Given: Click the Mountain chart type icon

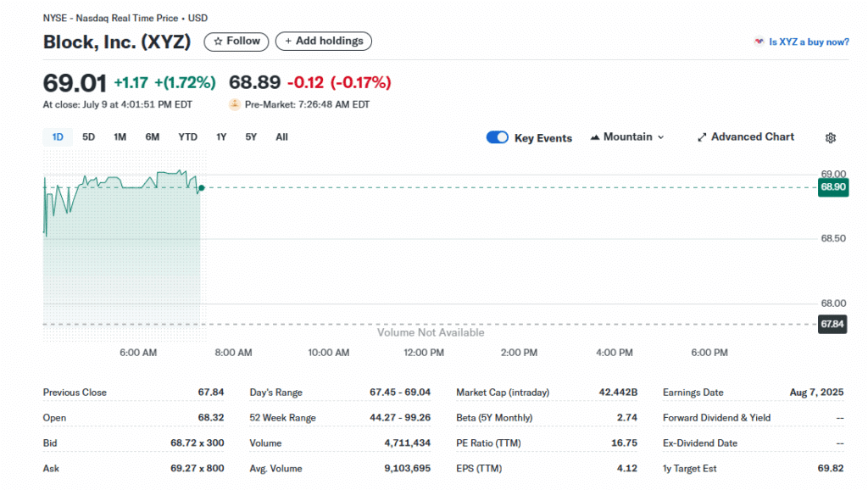Looking at the screenshot, I should tap(595, 137).
